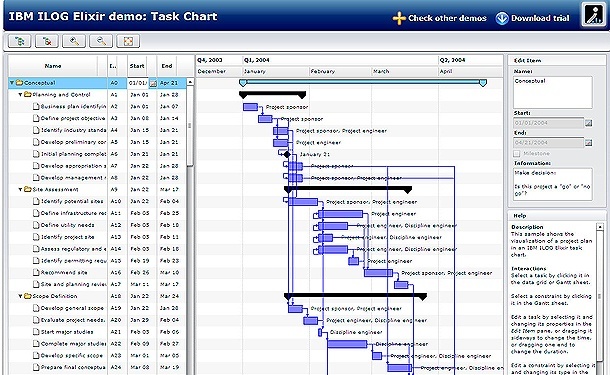Click the Help panel header
The height and width of the screenshot is (375, 610).
click(x=557, y=216)
